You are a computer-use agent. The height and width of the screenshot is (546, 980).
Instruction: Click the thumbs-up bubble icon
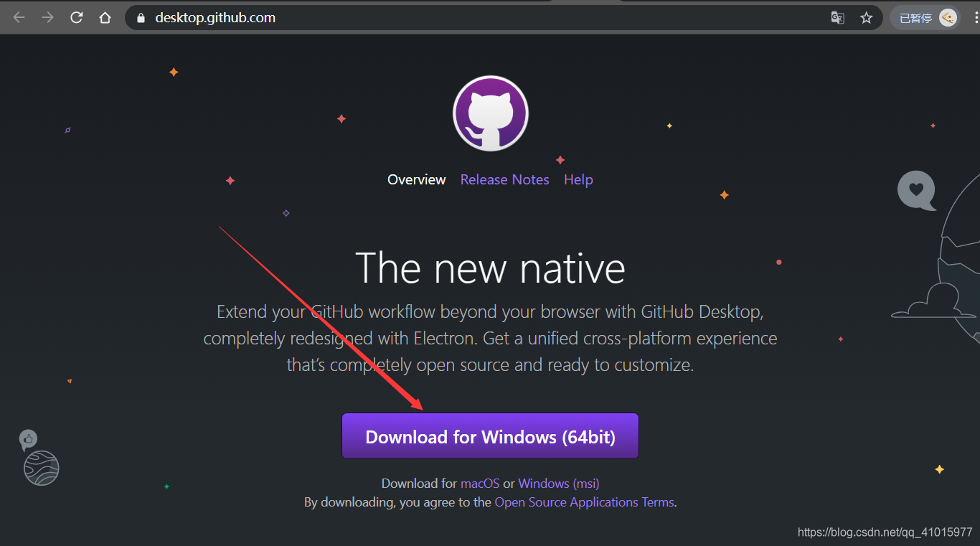[28, 439]
